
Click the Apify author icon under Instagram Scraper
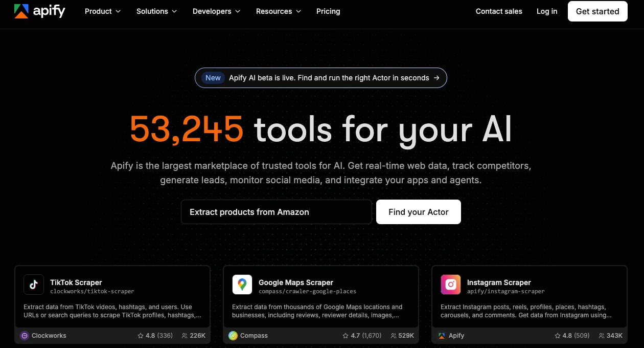441,336
